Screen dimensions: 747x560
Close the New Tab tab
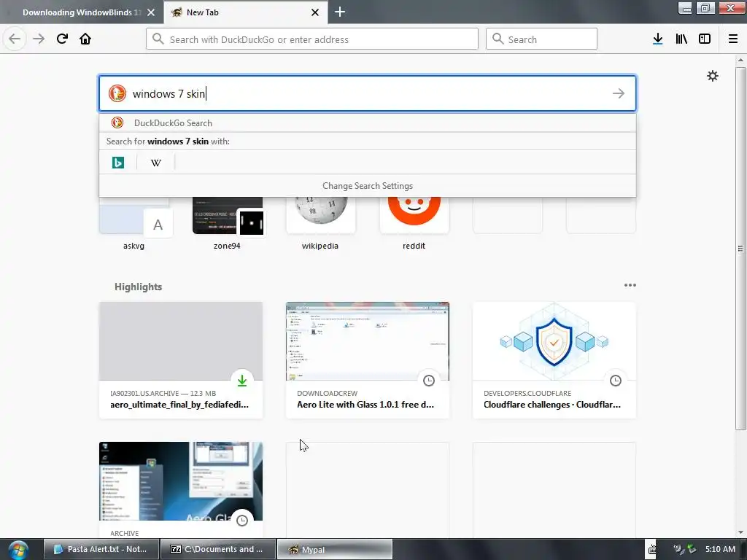coord(315,12)
